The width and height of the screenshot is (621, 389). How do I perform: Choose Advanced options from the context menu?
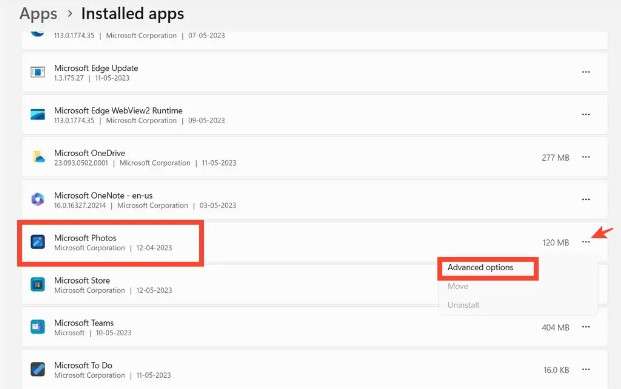coord(480,267)
